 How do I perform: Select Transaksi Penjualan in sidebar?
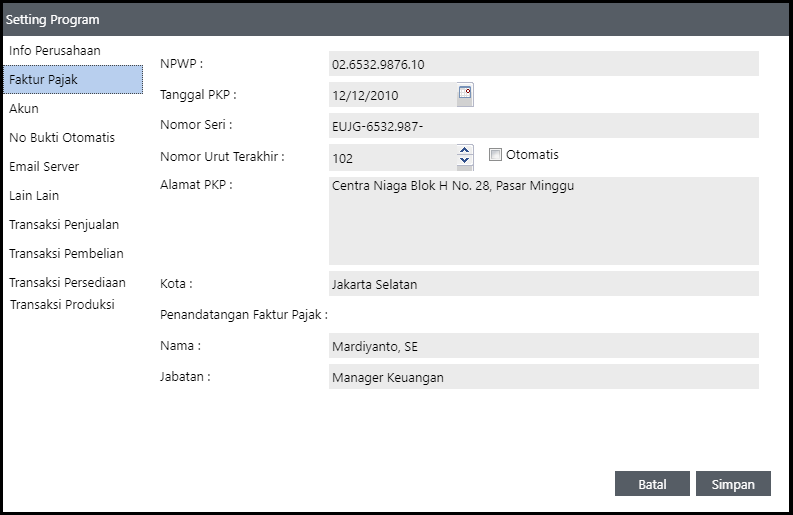pos(64,224)
